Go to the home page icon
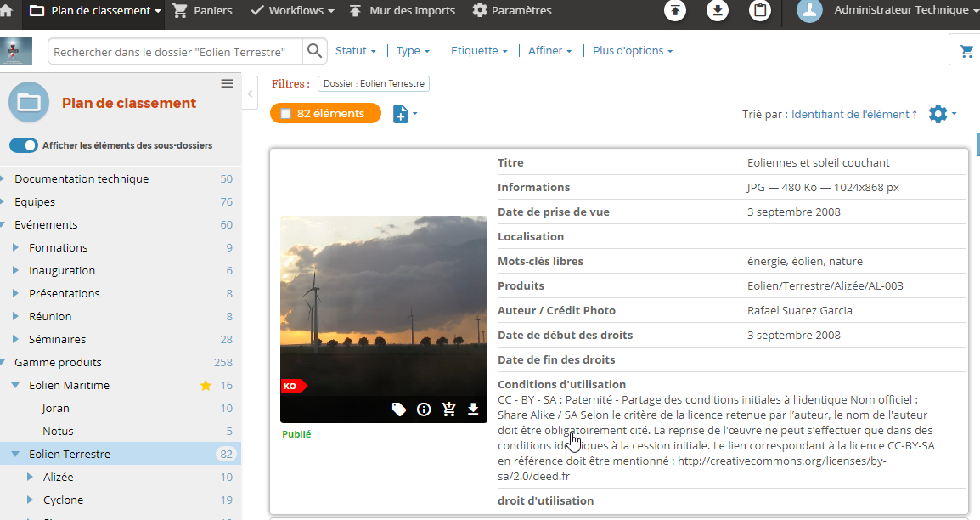 tap(6, 11)
